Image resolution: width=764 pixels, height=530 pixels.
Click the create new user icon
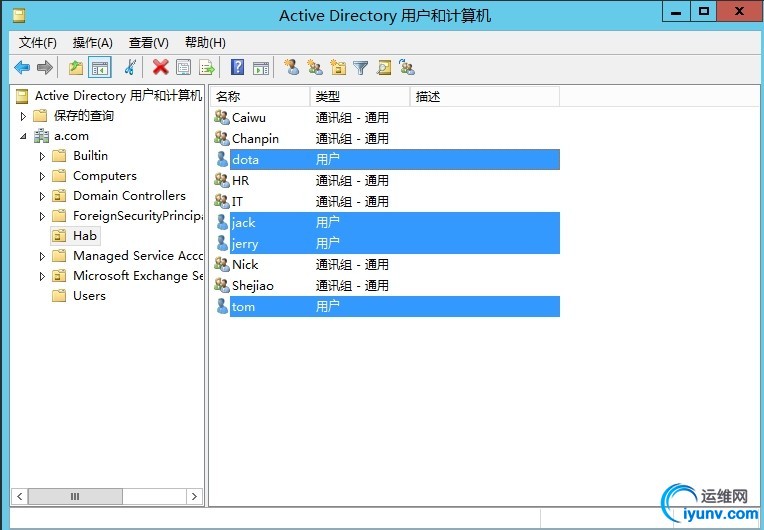[292, 68]
